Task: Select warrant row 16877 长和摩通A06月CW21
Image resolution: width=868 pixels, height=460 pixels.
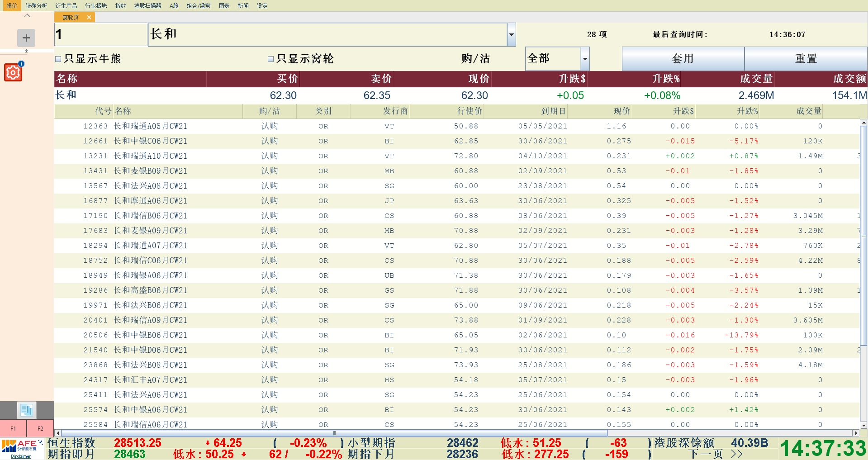Action: (x=457, y=201)
